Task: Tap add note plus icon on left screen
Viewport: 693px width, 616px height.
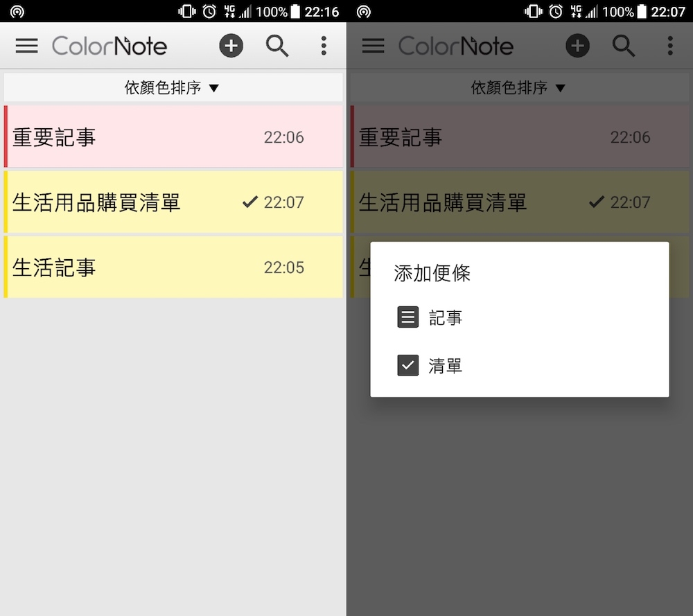Action: pos(231,46)
